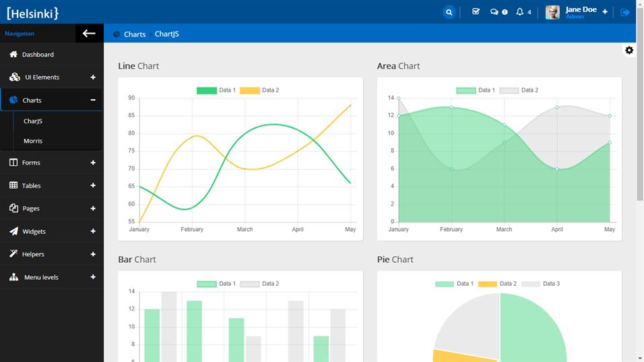Toggle Data 2 in Line Chart legend
Viewport: 644px width, 362px height.
[259, 90]
